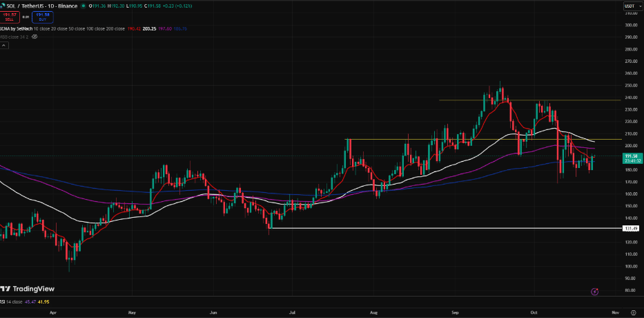This screenshot has height=318, width=644.
Task: Select the MBB close 34 2 indicator
Action: [15, 36]
